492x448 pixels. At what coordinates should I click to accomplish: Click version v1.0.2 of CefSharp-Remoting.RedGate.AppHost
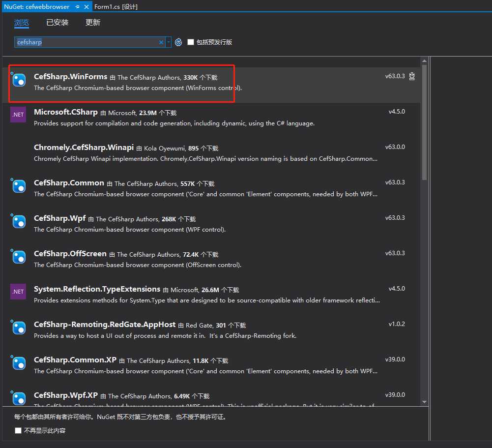pos(397,324)
